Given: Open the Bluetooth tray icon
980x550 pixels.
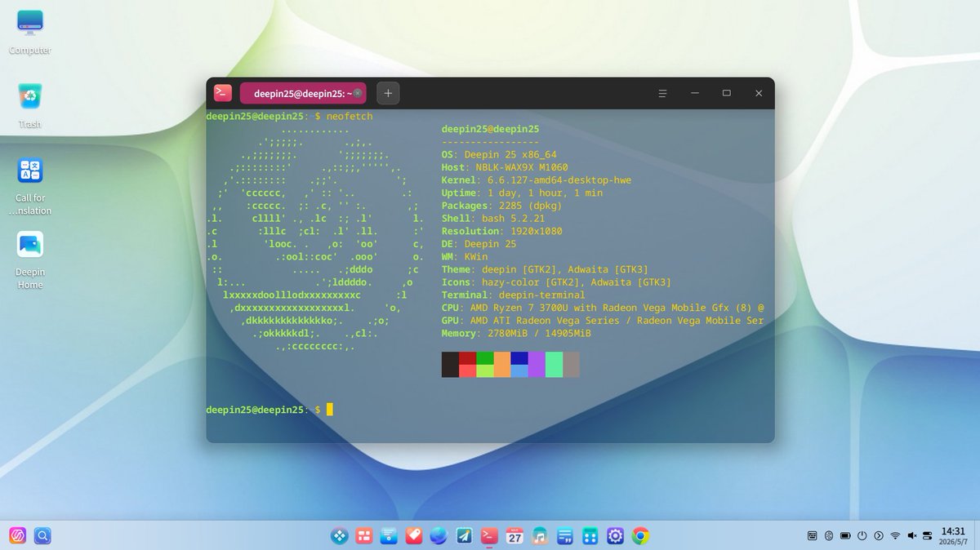Looking at the screenshot, I should point(828,535).
